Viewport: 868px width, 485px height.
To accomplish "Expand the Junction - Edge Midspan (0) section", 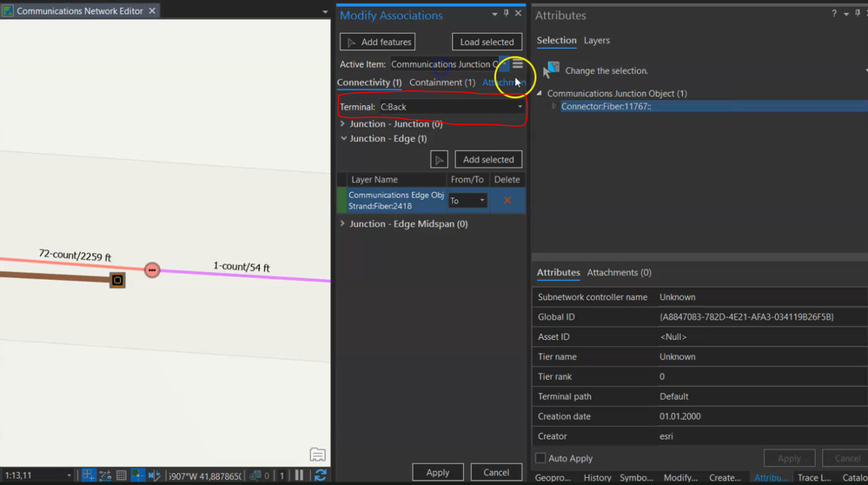I will point(342,223).
